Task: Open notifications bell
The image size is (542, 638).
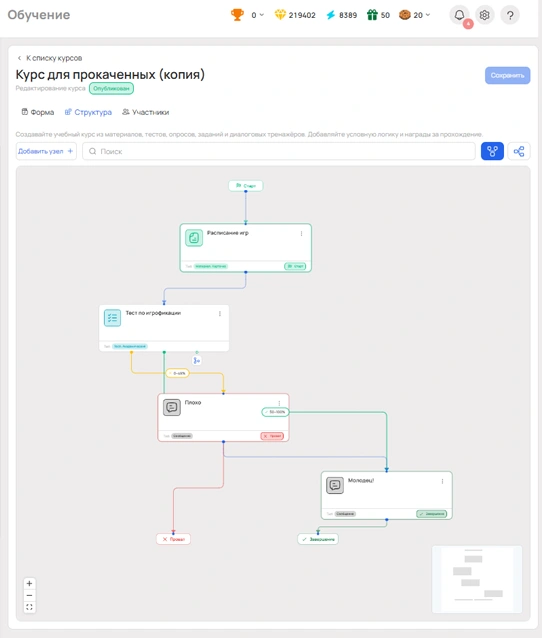Action: (459, 15)
